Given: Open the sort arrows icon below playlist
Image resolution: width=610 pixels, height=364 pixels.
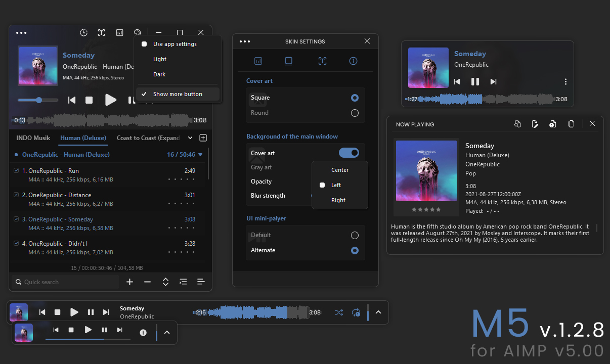Looking at the screenshot, I should [165, 282].
